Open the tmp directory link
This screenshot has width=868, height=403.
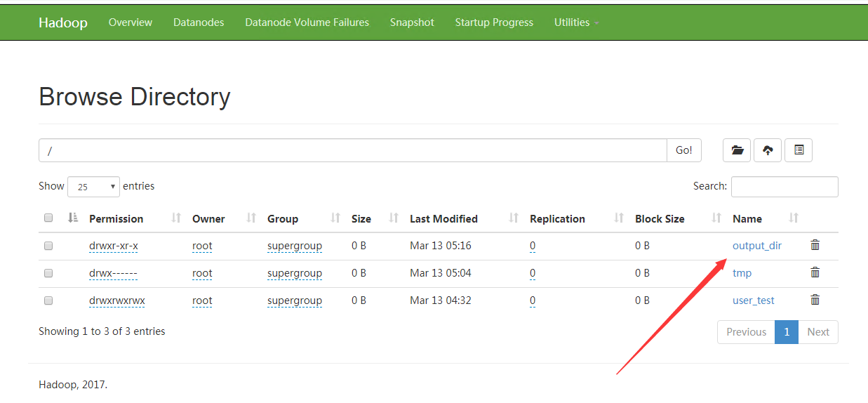[x=742, y=273]
